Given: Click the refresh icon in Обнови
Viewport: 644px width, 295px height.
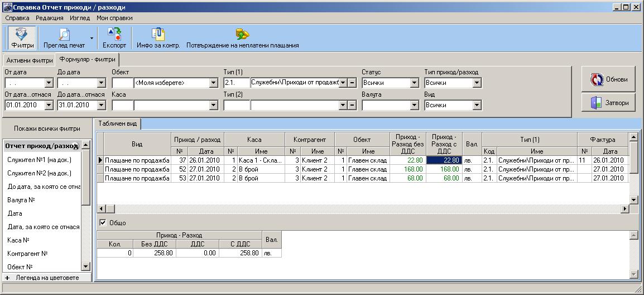Looking at the screenshot, I should point(597,79).
